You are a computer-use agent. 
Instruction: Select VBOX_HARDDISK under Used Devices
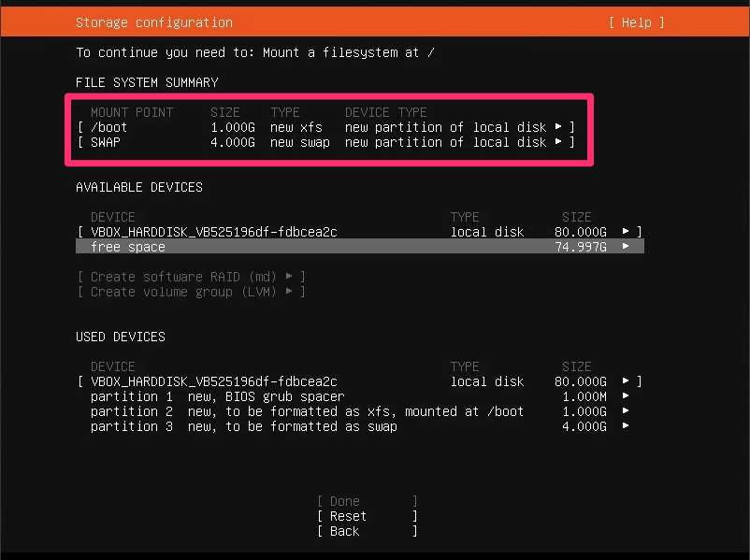[x=360, y=381]
